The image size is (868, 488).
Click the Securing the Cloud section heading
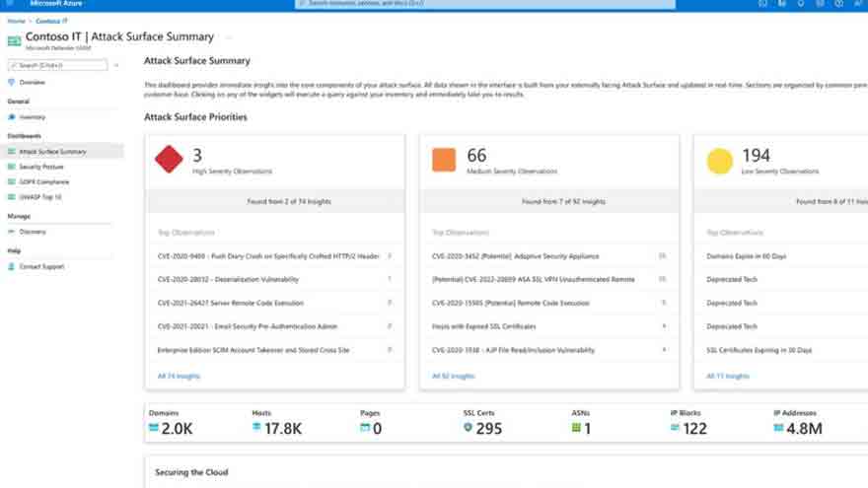click(x=191, y=472)
